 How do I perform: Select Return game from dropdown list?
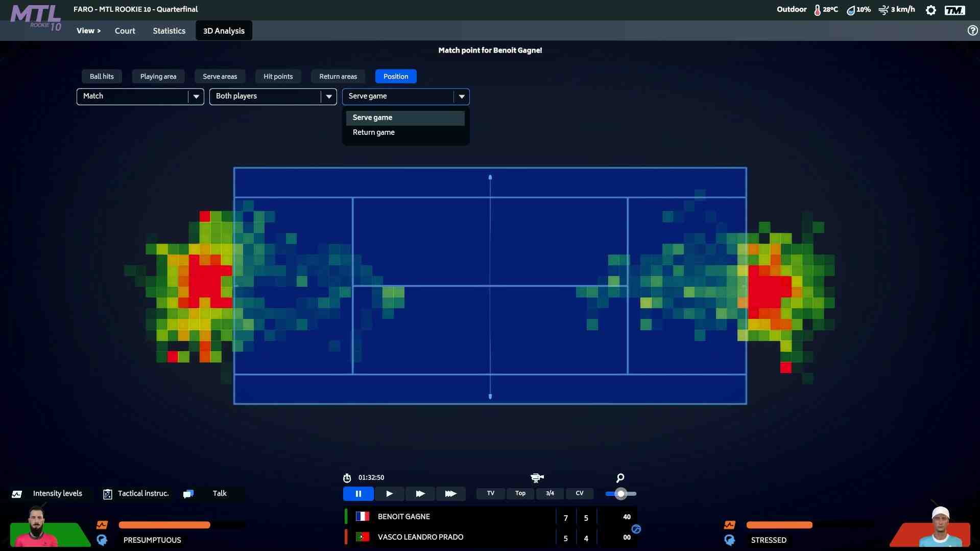coord(374,132)
